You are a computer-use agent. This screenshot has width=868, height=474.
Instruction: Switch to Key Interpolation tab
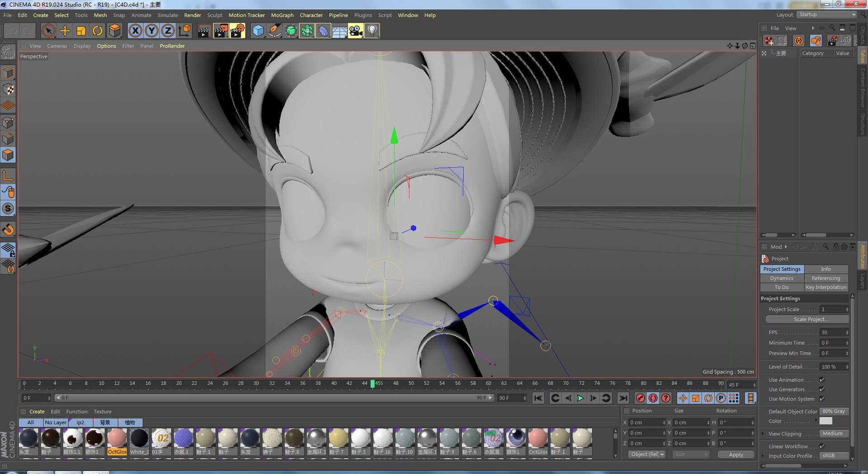pos(826,287)
